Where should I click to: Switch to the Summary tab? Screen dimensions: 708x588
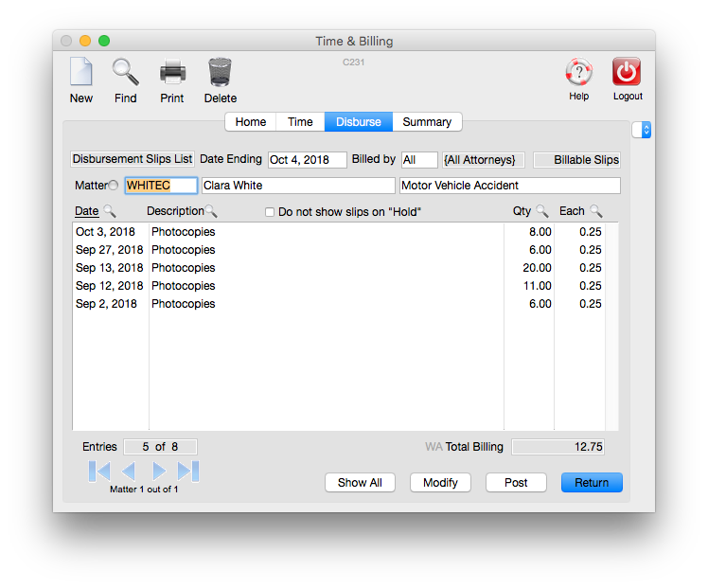[x=427, y=122]
